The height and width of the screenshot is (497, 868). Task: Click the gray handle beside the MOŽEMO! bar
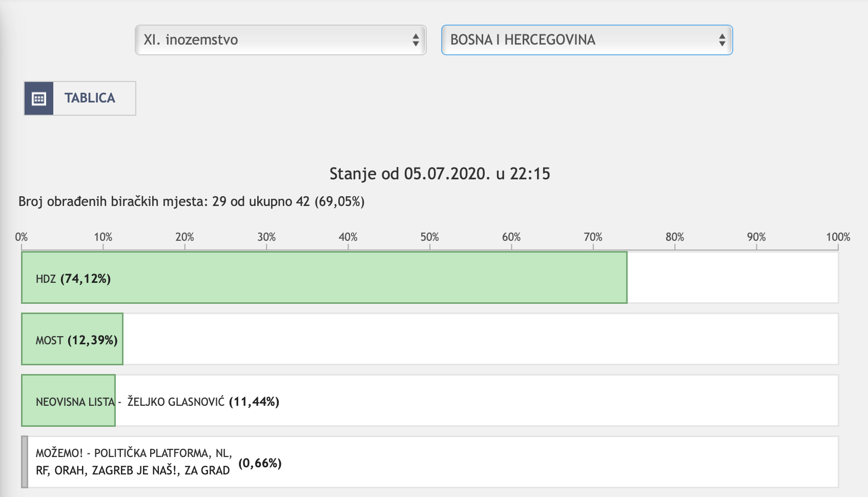pos(24,461)
